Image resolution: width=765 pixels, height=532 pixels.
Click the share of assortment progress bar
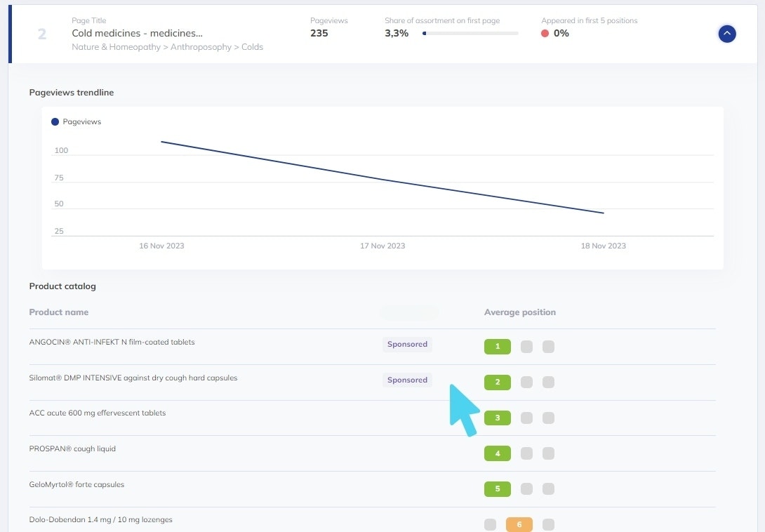point(470,33)
